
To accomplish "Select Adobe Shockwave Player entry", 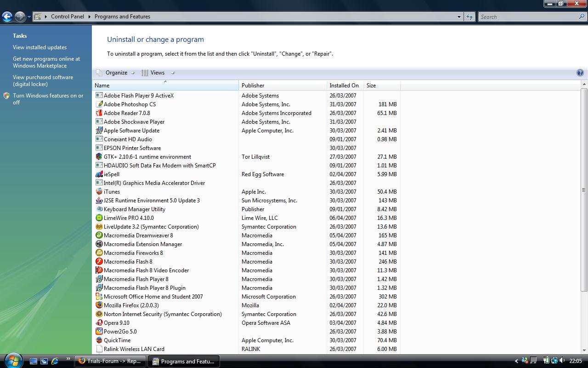I will (x=246, y=122).
